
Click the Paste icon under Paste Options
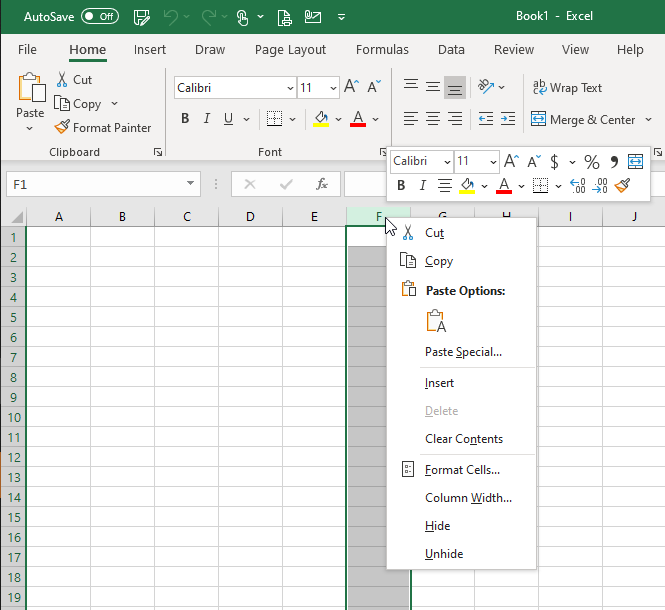[x=436, y=321]
